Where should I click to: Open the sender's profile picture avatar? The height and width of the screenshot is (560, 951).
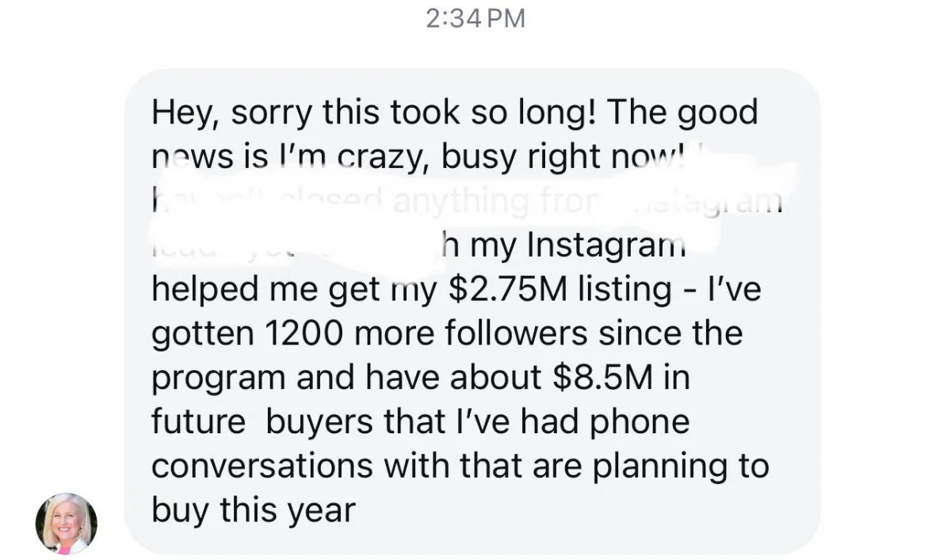(x=67, y=524)
